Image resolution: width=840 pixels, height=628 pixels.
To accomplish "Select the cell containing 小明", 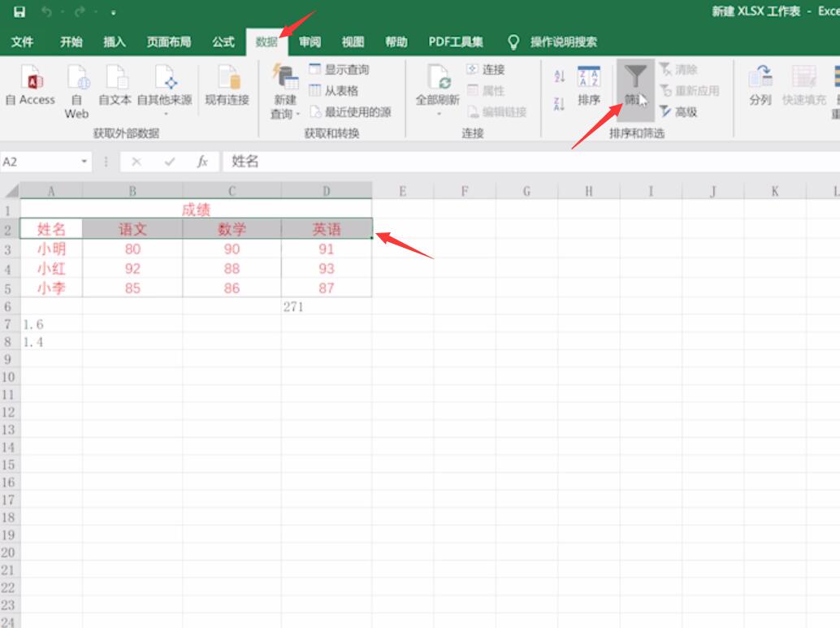I will point(51,249).
